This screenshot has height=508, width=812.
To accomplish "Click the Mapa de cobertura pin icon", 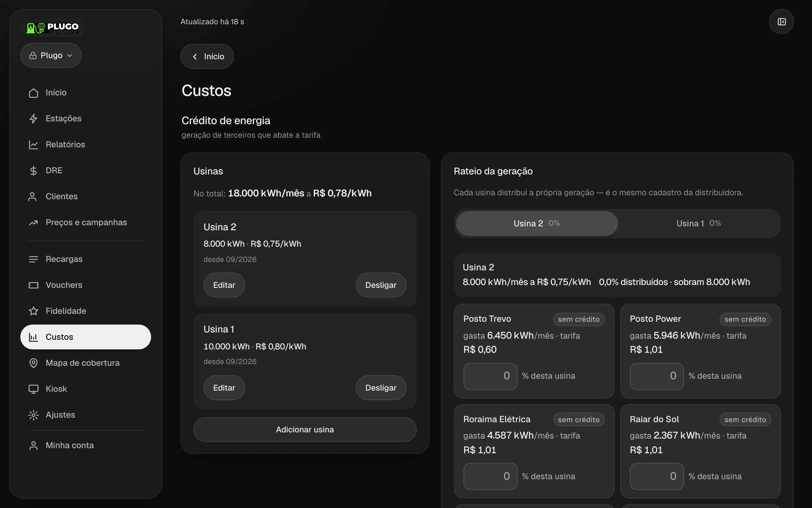I will 33,363.
